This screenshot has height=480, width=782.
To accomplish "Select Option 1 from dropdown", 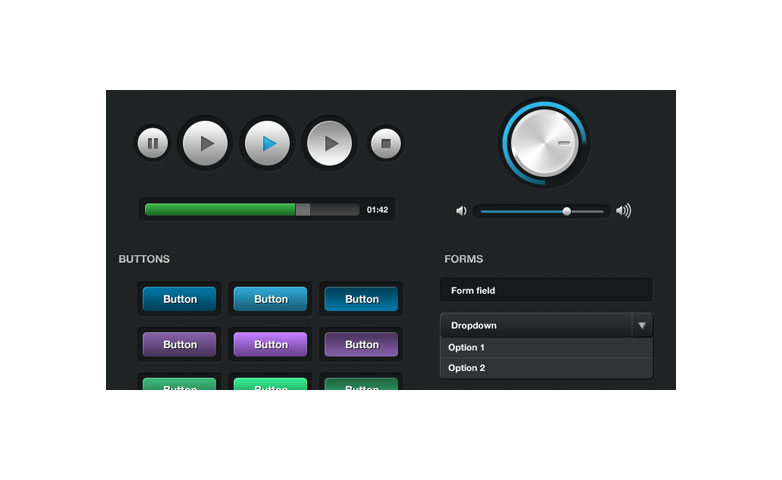I will tap(547, 348).
